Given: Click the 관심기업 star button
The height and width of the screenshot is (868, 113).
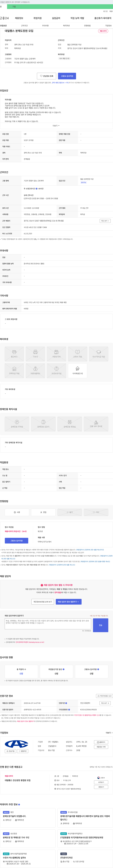Looking at the screenshot, I should [x=10, y=751].
